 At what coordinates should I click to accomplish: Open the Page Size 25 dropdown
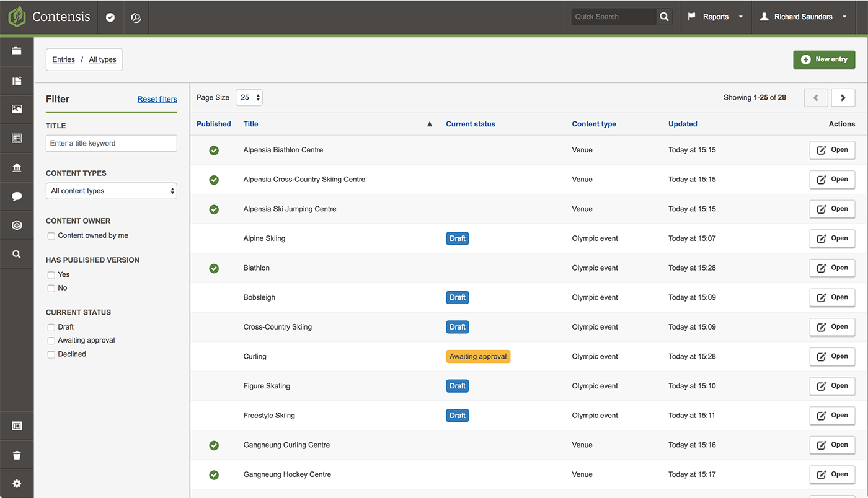click(249, 97)
